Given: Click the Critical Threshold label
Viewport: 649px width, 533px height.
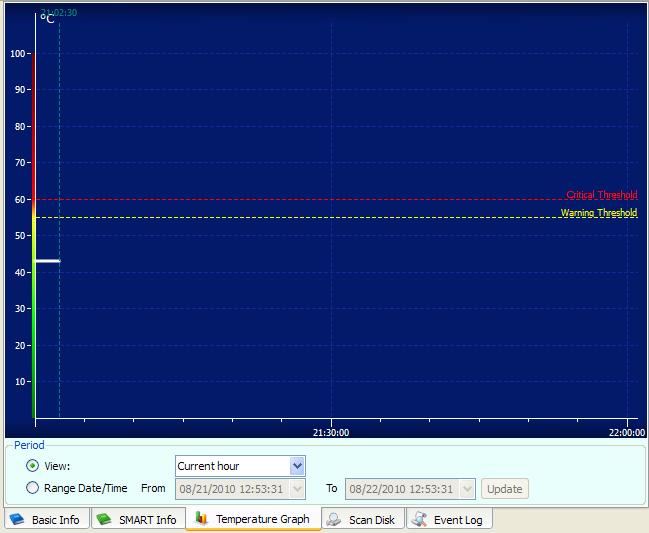Looking at the screenshot, I should [x=602, y=194].
